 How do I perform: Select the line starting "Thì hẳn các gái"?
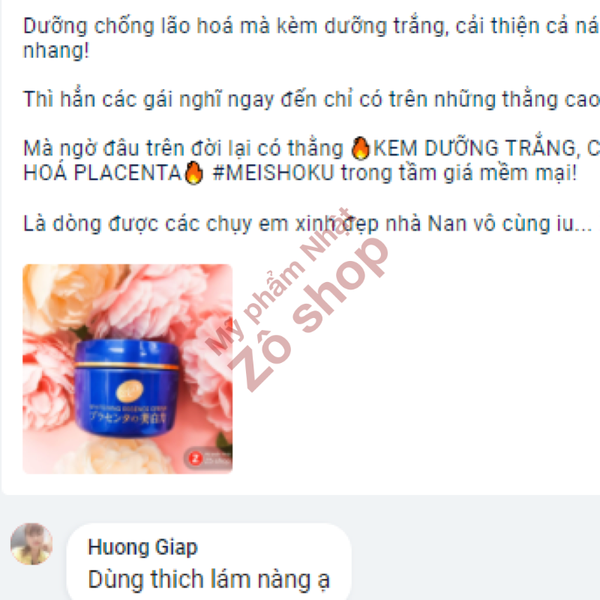click(x=311, y=99)
